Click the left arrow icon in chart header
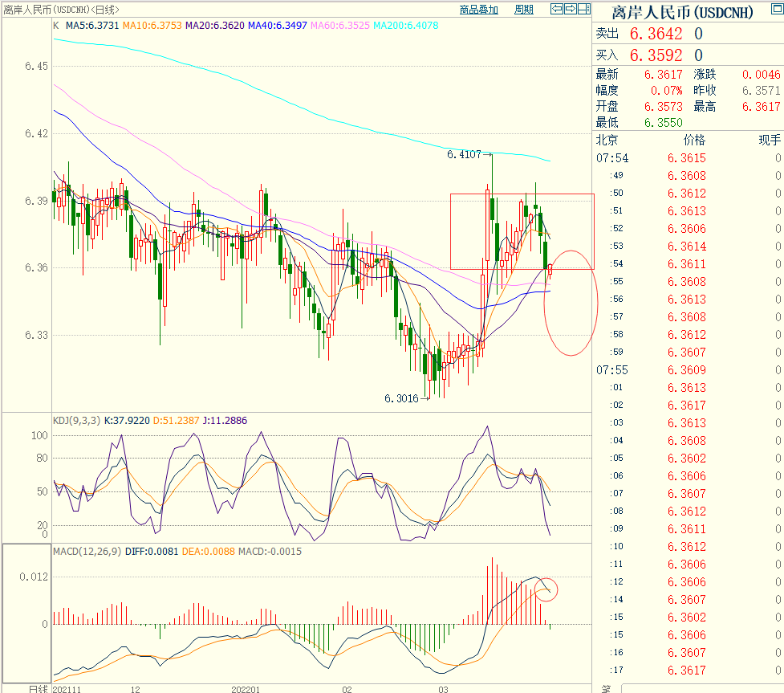 click(x=556, y=10)
